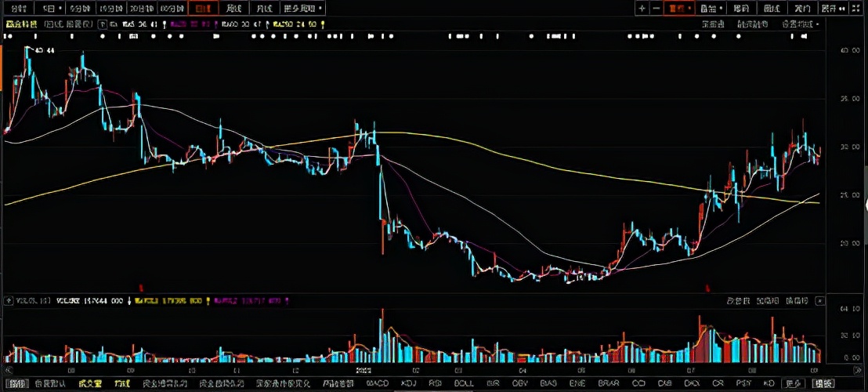868x392 pixels.
Task: Select the yellow volume indicator tab
Action: 89,383
